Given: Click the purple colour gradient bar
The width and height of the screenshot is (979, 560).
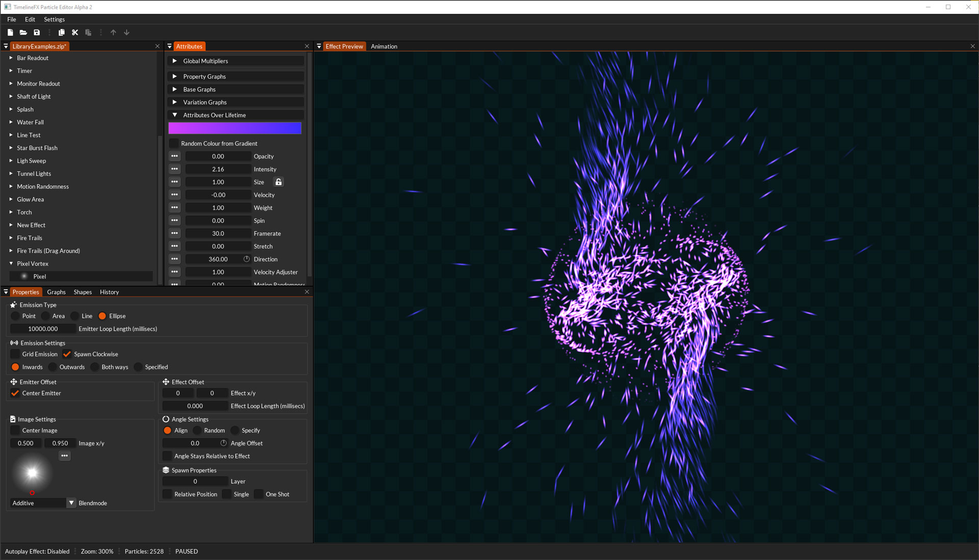Looking at the screenshot, I should (235, 128).
